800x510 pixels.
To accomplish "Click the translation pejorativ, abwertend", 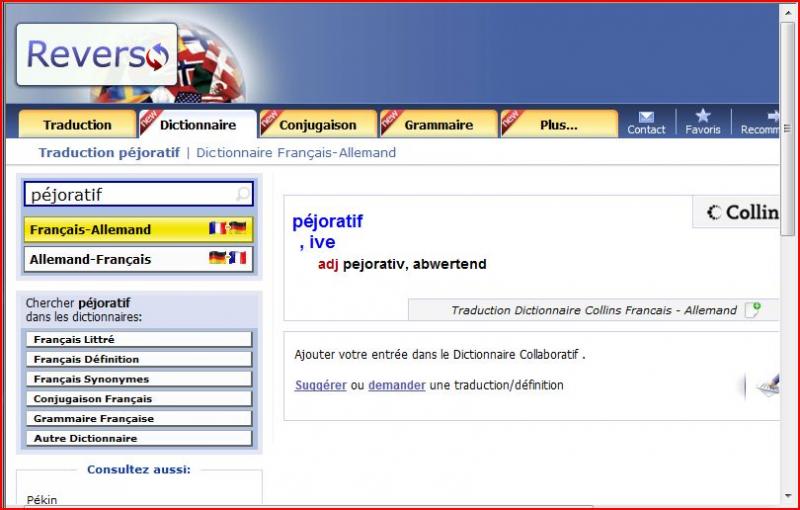I will [414, 264].
